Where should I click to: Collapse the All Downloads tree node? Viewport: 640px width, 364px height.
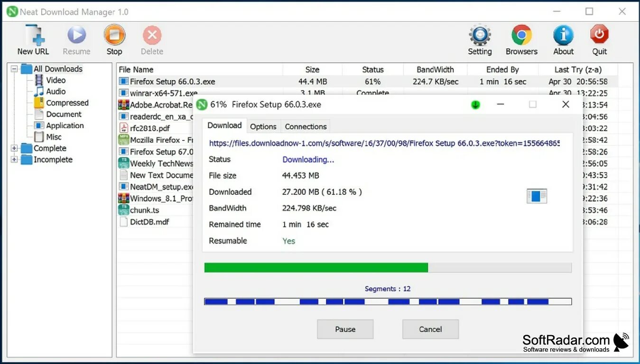coord(14,69)
